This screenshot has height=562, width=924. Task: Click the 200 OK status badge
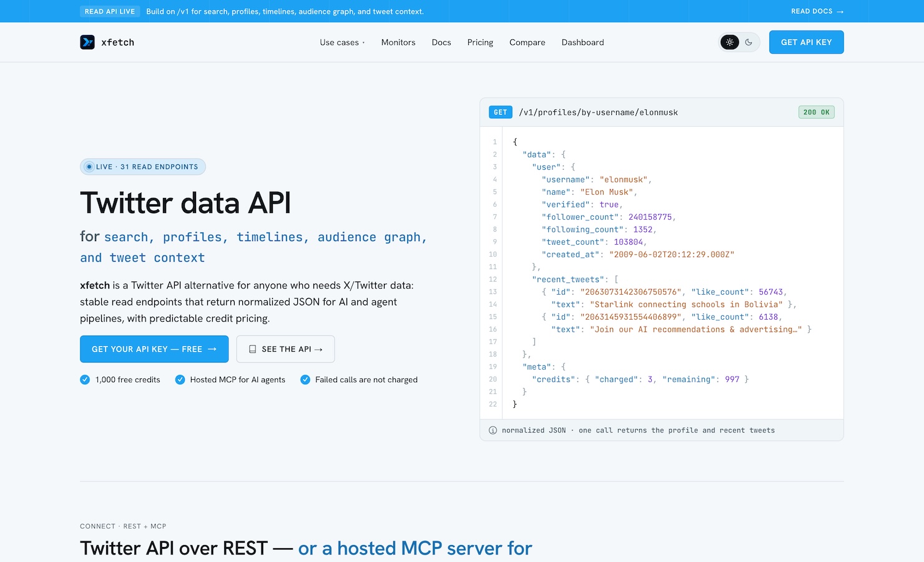[x=816, y=112]
